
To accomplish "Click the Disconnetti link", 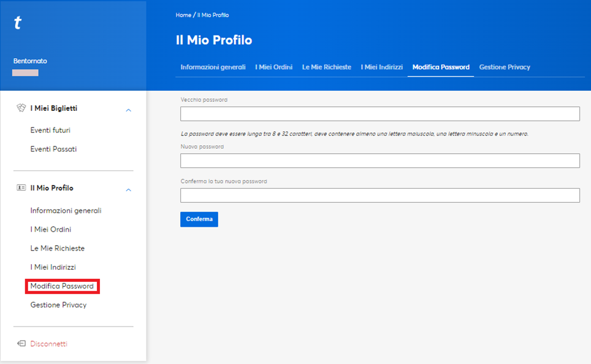I will click(49, 344).
